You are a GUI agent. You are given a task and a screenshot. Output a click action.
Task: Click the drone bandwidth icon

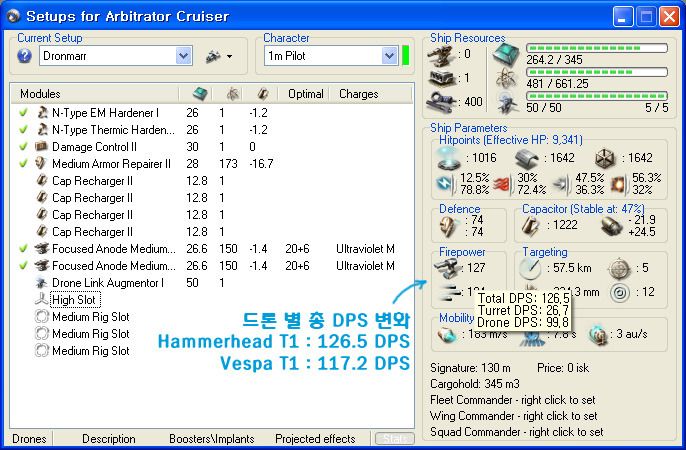[508, 103]
